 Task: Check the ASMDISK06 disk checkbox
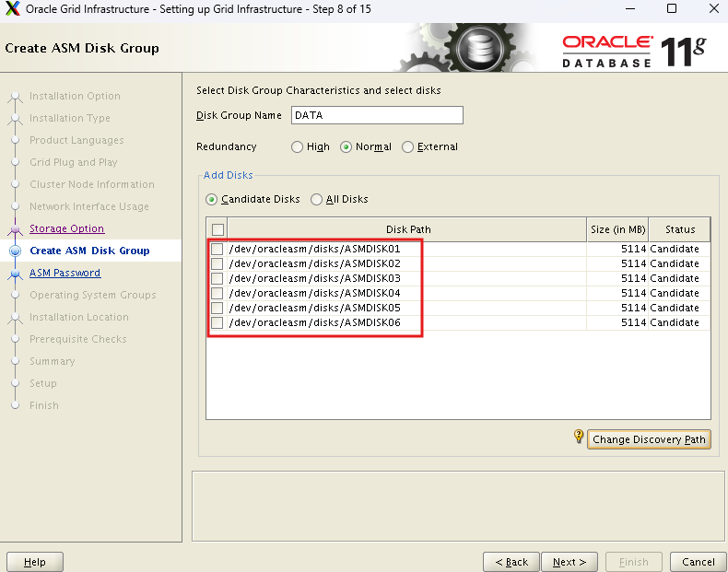pyautogui.click(x=217, y=323)
